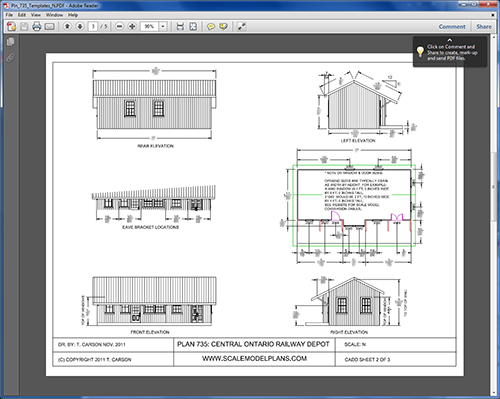Click the email envelope icon
500x399 pixels.
click(x=49, y=26)
